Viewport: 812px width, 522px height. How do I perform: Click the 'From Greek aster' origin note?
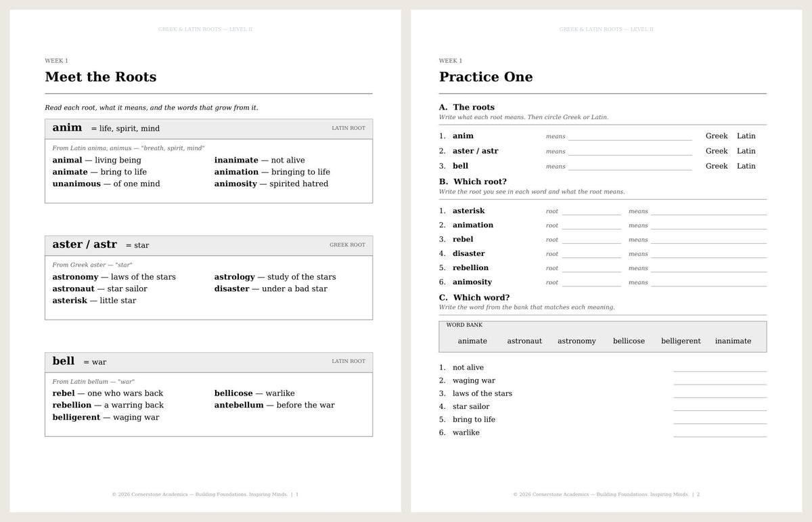pos(92,265)
